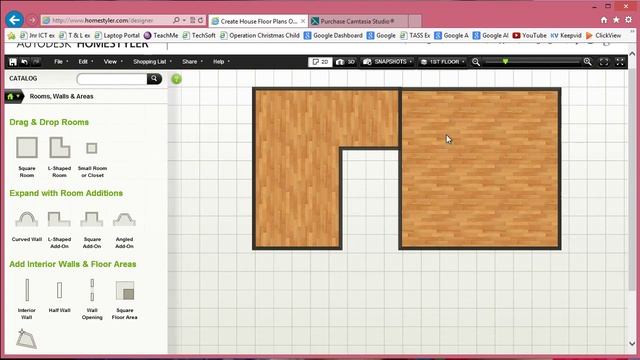Open the 1st Floor dropdown
Image resolution: width=640 pixels, height=360 pixels.
(x=442, y=62)
